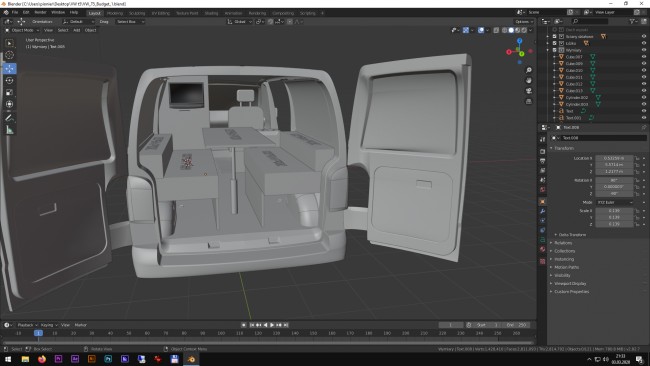The image size is (650, 366).
Task: Hide Text.001 in the outliner
Action: pyautogui.click(x=644, y=118)
